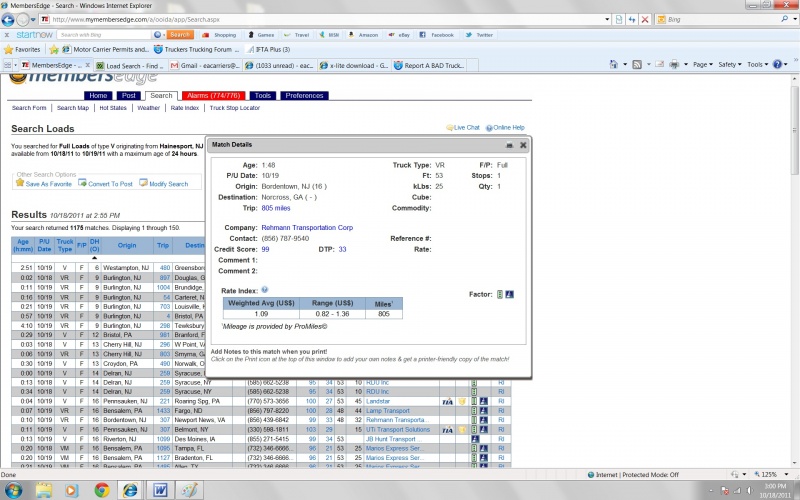Expand the Home button dropdown arrow

tap(625, 65)
